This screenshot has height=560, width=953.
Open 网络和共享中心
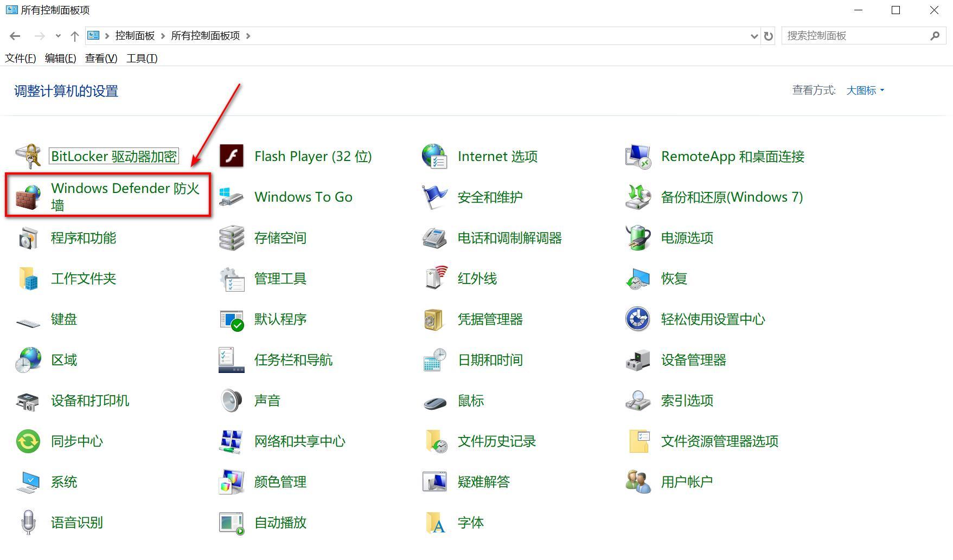tap(299, 441)
